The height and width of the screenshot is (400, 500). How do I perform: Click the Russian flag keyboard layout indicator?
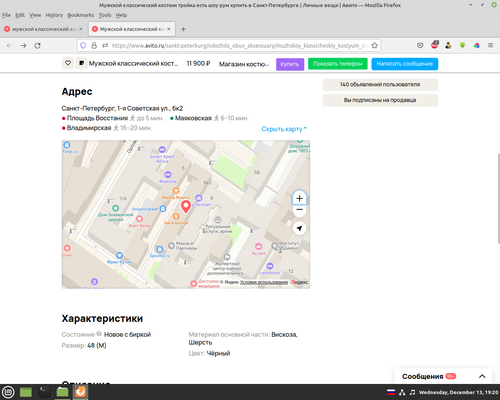(x=391, y=392)
